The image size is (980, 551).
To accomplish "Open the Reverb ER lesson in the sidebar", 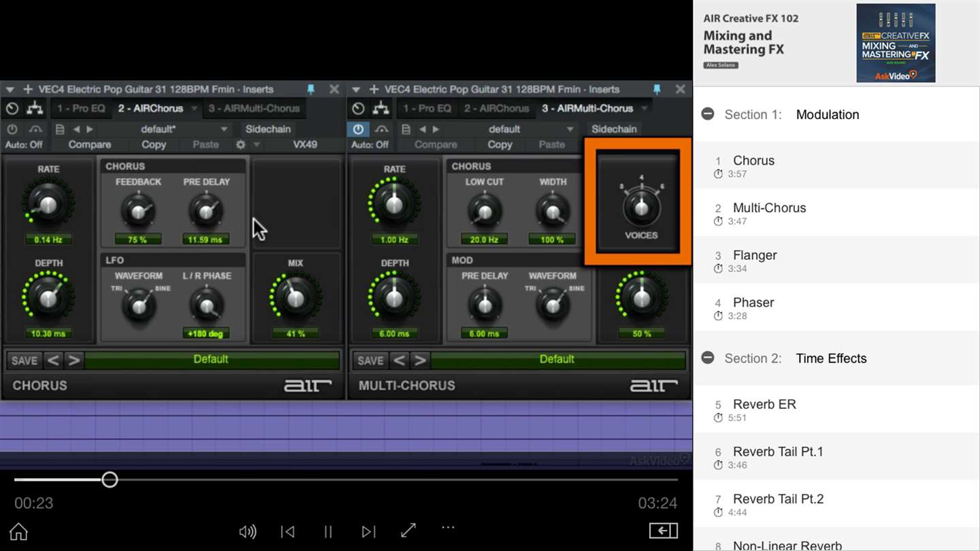I will coord(836,410).
